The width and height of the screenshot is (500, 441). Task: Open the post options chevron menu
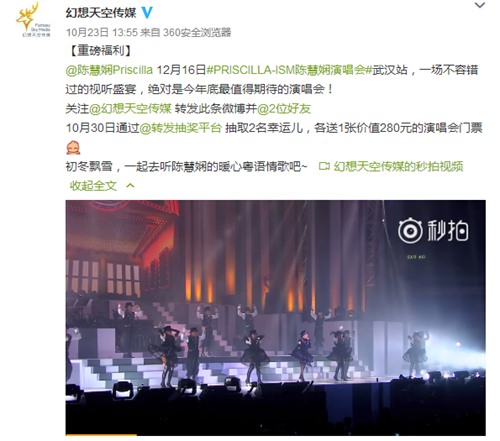click(480, 5)
